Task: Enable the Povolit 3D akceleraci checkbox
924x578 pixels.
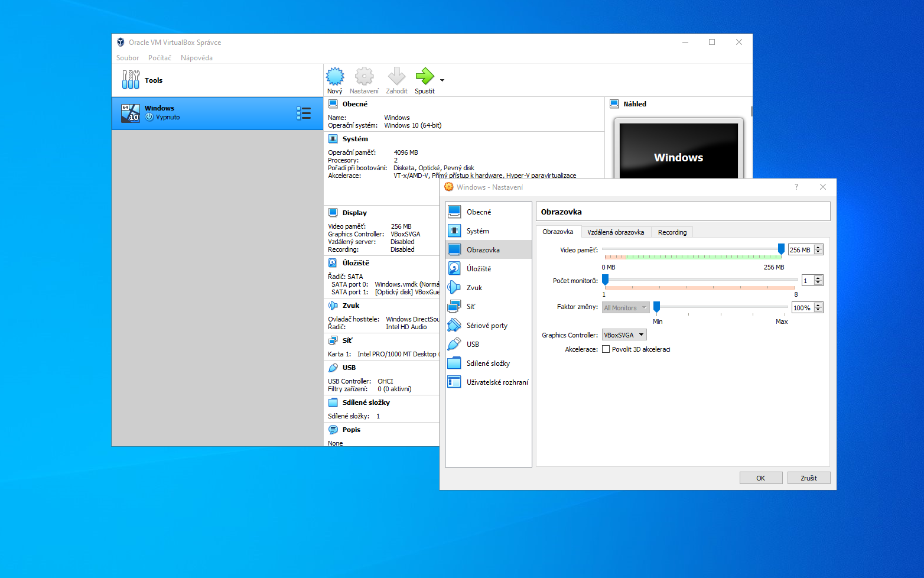Action: pos(606,349)
